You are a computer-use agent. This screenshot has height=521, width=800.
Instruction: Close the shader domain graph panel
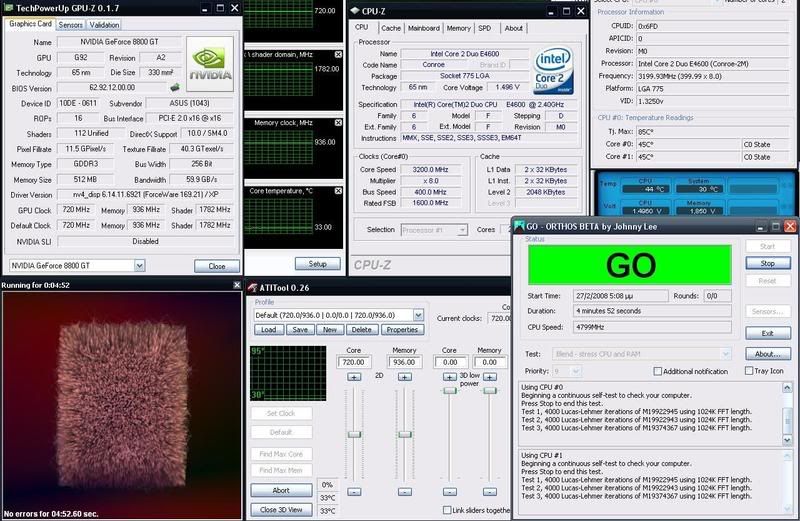pyautogui.click(x=338, y=54)
